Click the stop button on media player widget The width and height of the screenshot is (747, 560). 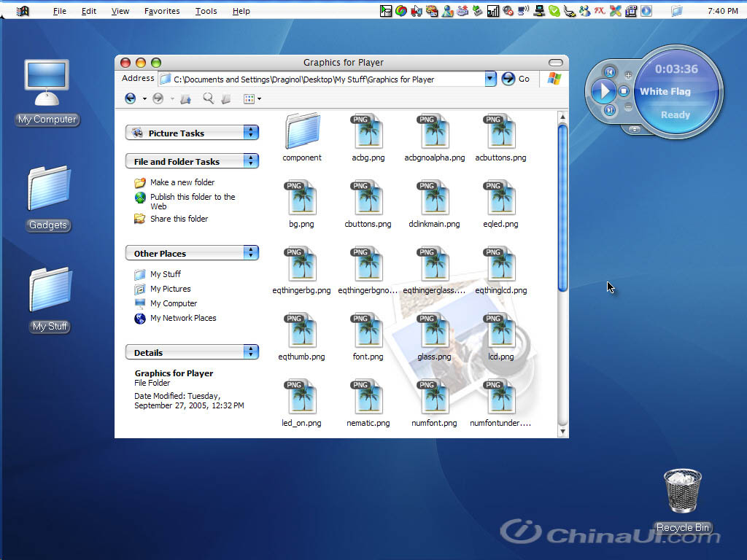[x=624, y=91]
